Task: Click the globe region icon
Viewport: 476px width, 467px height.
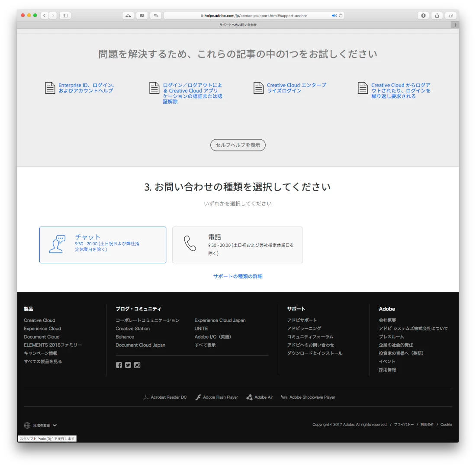Action: coord(27,425)
